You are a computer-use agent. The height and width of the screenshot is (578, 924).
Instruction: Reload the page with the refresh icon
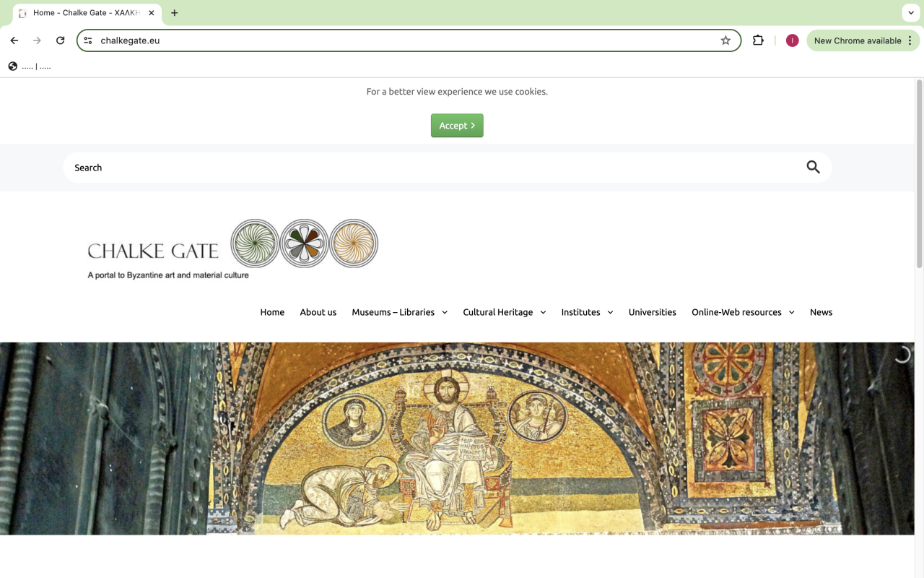click(61, 40)
